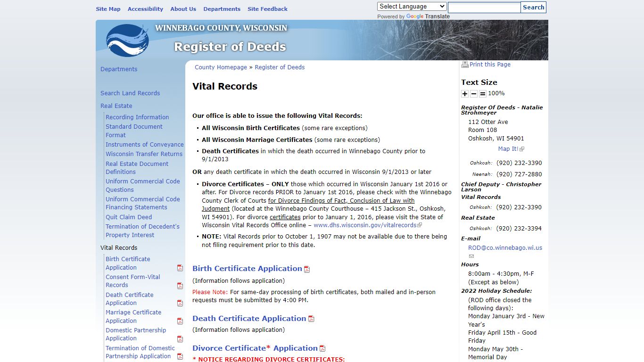Open Termination of Decedent's Property Interest link
This screenshot has height=362, width=644.
pyautogui.click(x=142, y=231)
